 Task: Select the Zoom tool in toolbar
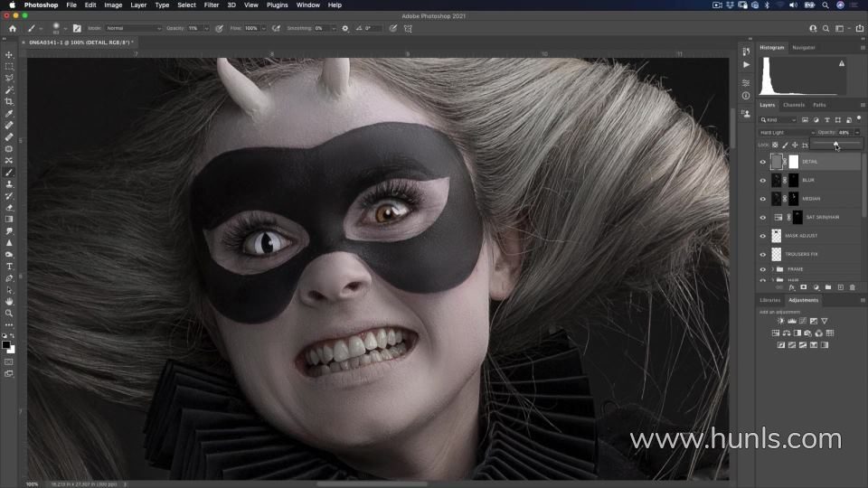pos(9,314)
